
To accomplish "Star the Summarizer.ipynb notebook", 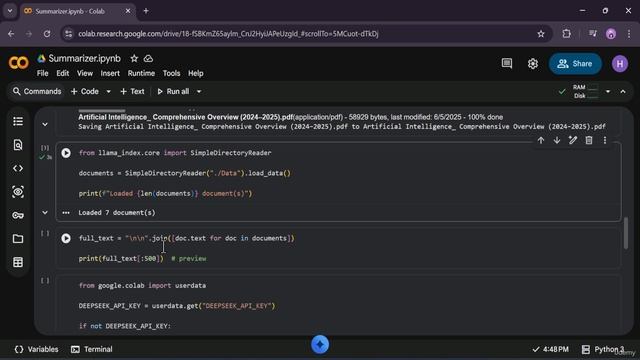I will click(134, 59).
